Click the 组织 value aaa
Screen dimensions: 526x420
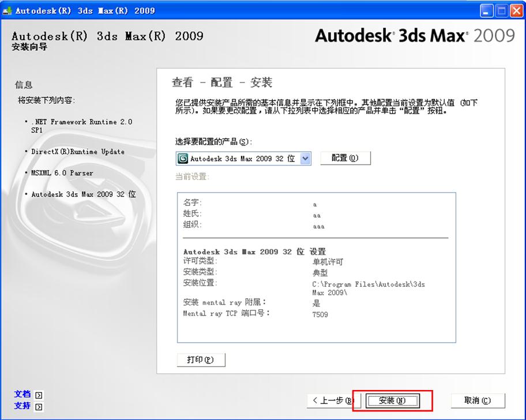(x=319, y=226)
